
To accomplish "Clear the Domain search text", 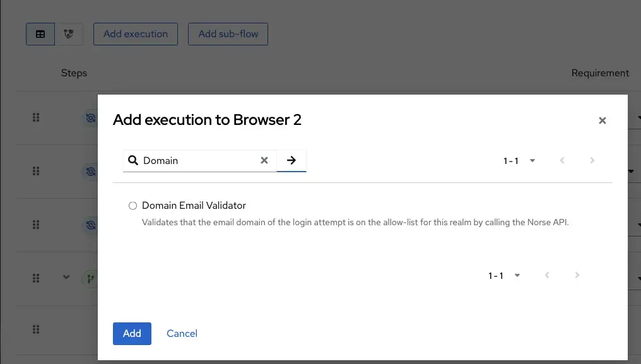I will pos(264,160).
